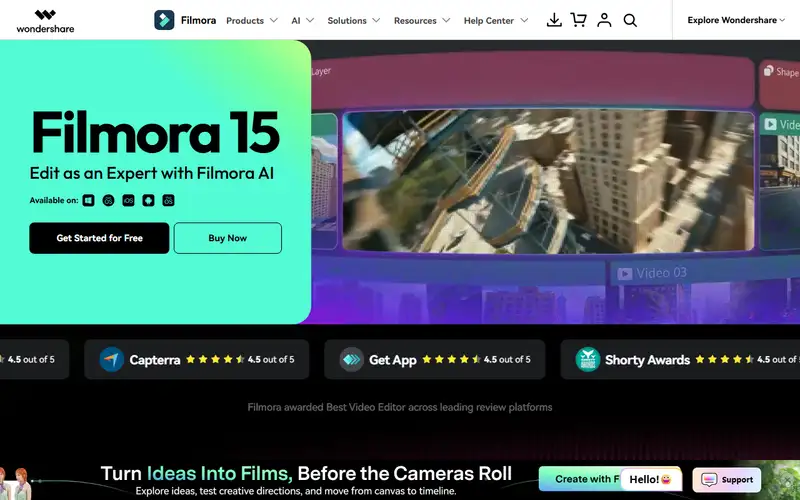The height and width of the screenshot is (500, 800).
Task: Click the Wondershare logo
Action: coord(45,21)
